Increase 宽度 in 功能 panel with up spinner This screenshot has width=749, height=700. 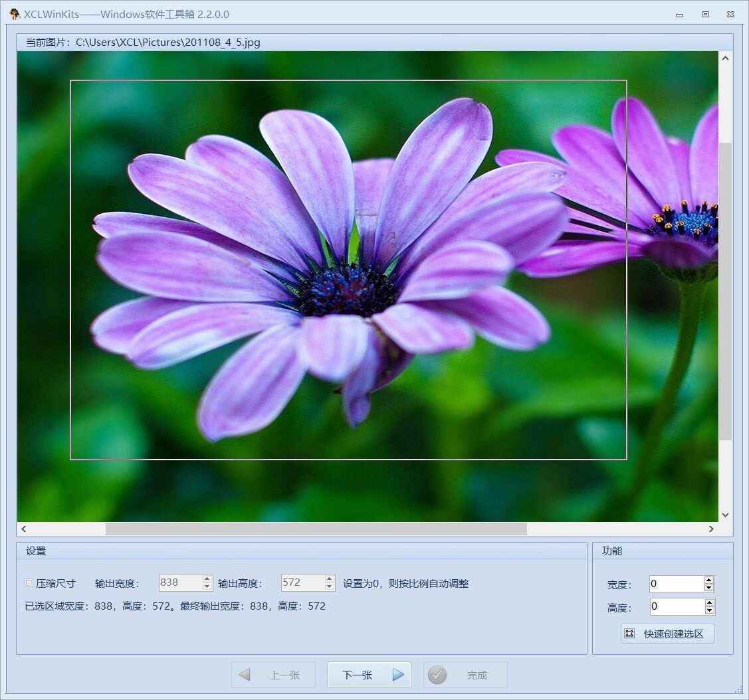point(709,580)
